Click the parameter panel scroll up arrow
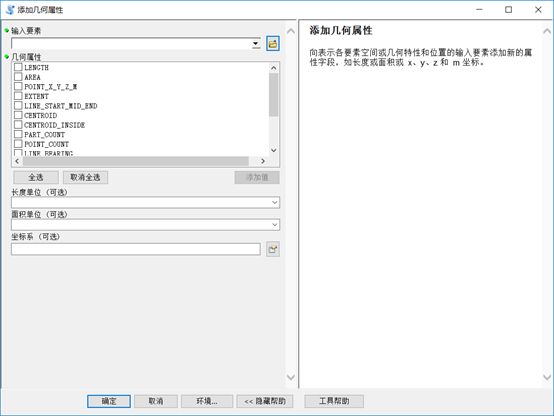554x416 pixels. (290, 31)
